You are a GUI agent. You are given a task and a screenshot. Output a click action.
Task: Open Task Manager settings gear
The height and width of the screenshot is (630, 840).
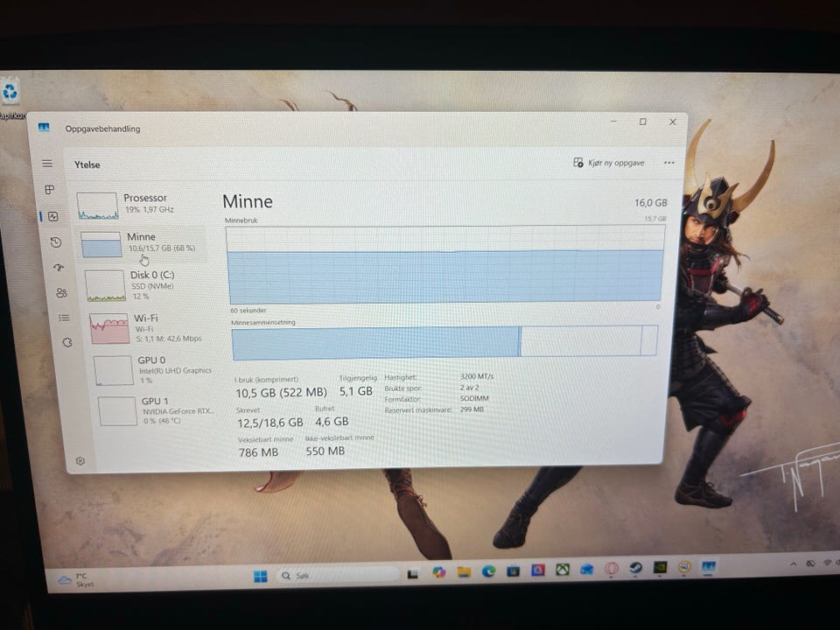pos(80,461)
